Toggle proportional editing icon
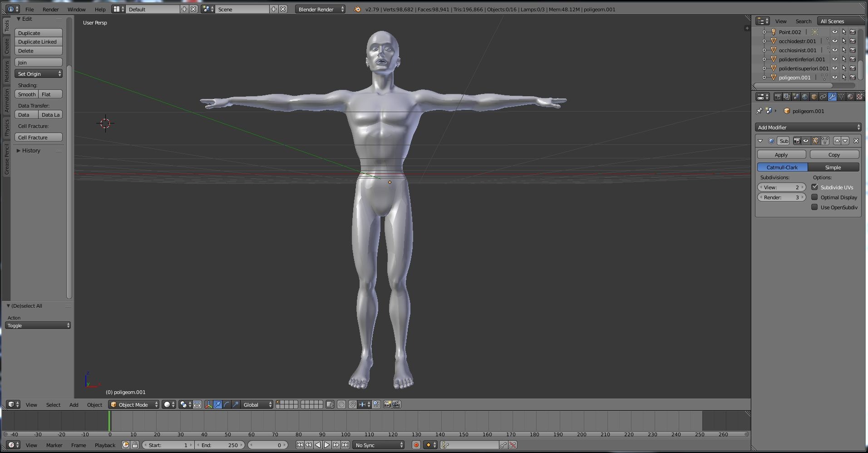This screenshot has width=868, height=453. pos(341,404)
